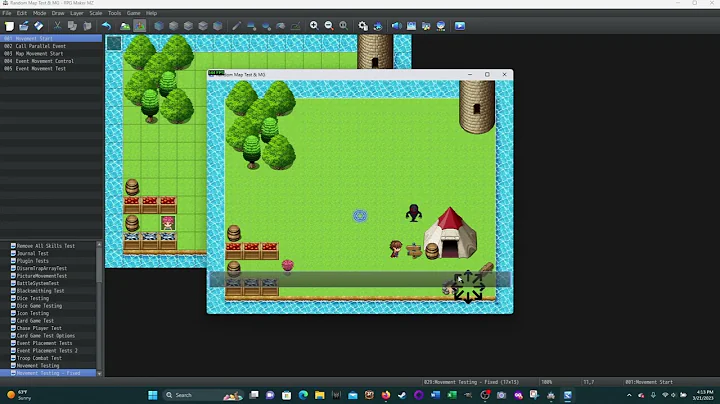
Task: Open the Draw menu
Action: (58, 13)
